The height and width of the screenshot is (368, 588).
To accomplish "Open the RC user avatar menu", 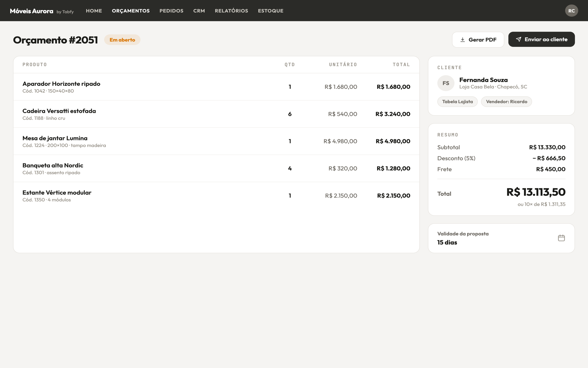I will (x=571, y=11).
